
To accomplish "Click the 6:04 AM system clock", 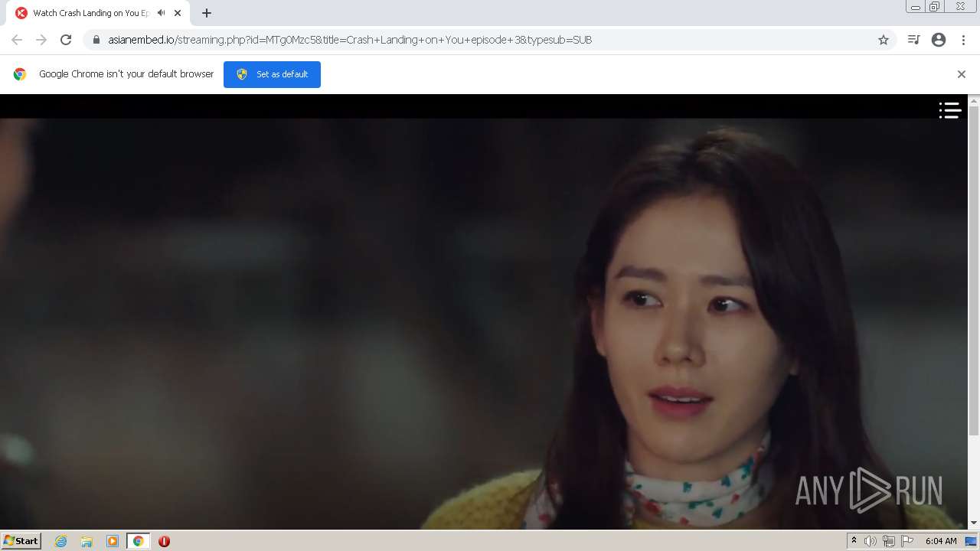I will [x=941, y=541].
